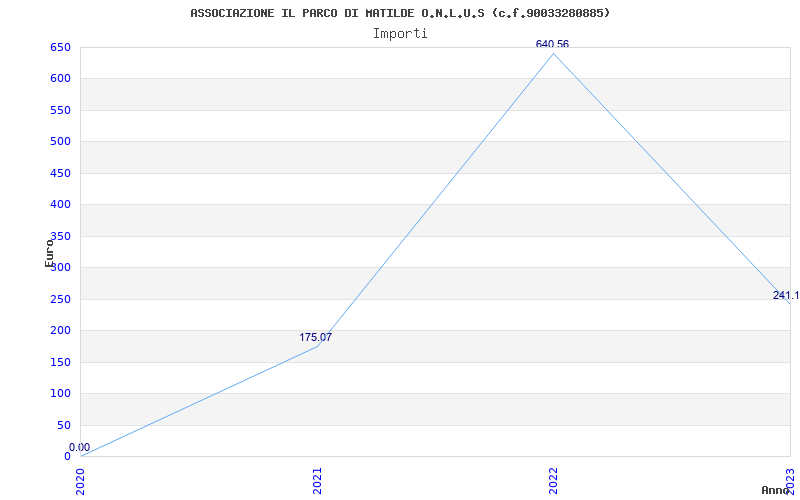Click the 400 y-axis tick label
The height and width of the screenshot is (500, 800).
pos(60,205)
